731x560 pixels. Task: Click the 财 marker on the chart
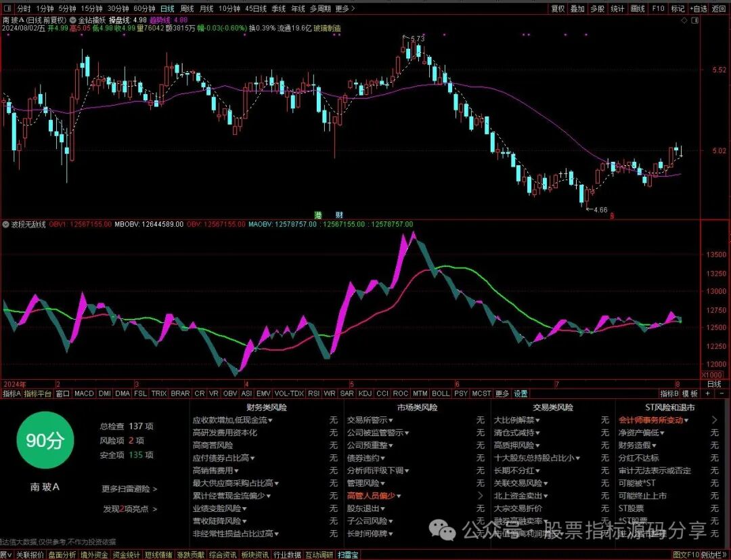point(339,215)
